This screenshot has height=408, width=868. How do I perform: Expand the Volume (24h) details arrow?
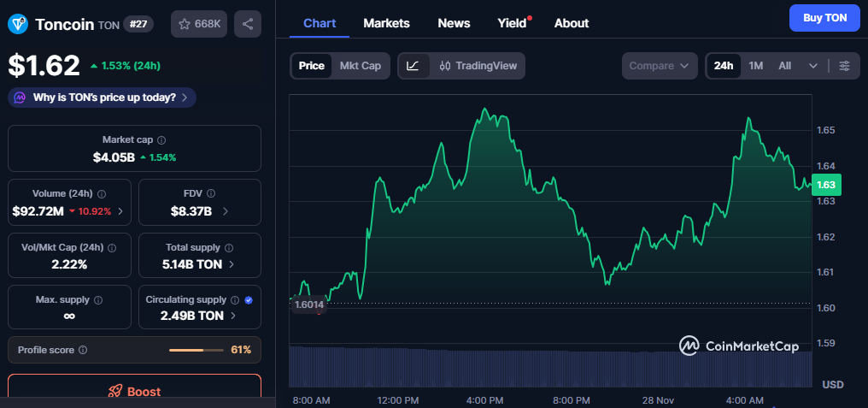120,210
